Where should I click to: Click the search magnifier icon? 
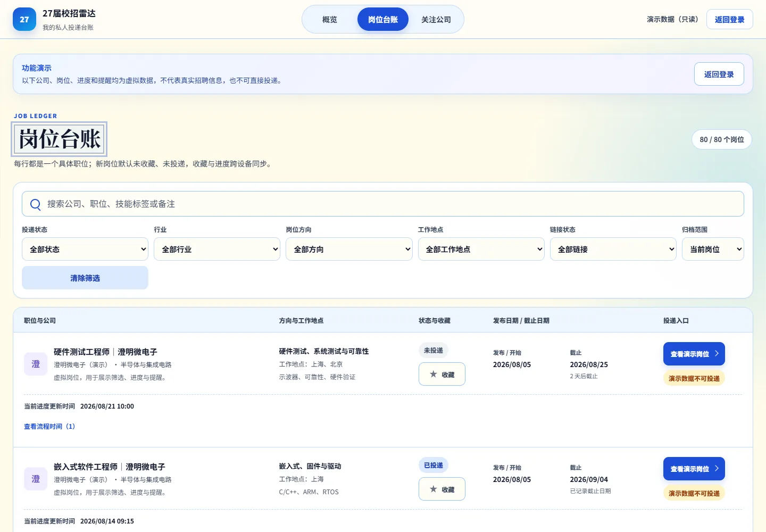[36, 204]
